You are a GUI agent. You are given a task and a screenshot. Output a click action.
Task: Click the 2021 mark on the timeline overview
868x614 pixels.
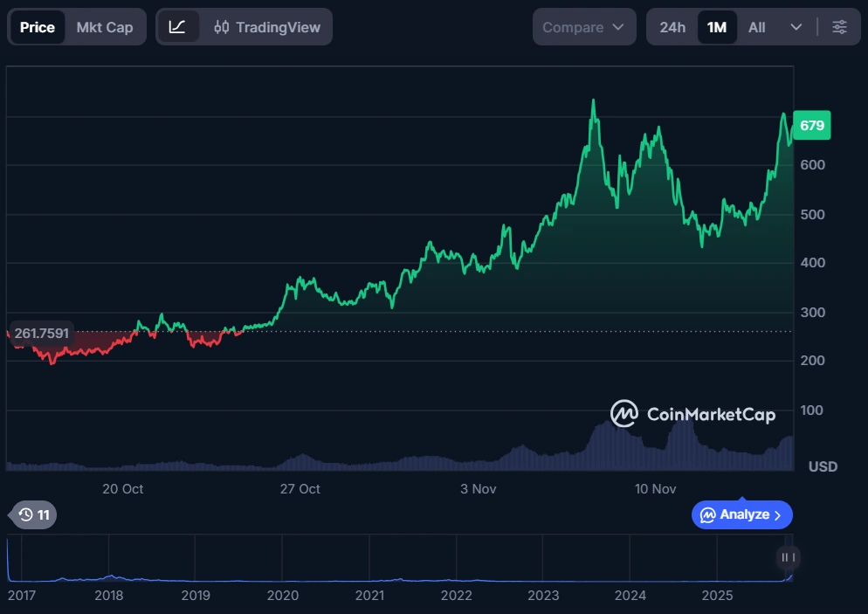pos(369,595)
